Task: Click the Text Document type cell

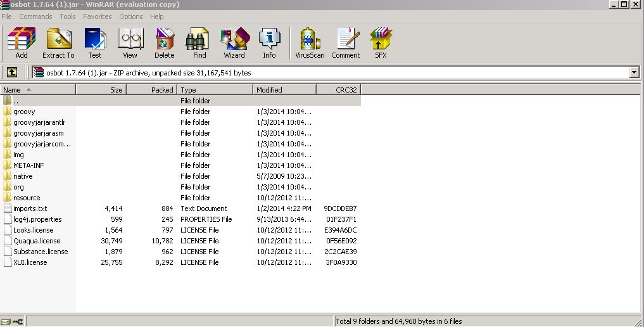Action: [204, 208]
